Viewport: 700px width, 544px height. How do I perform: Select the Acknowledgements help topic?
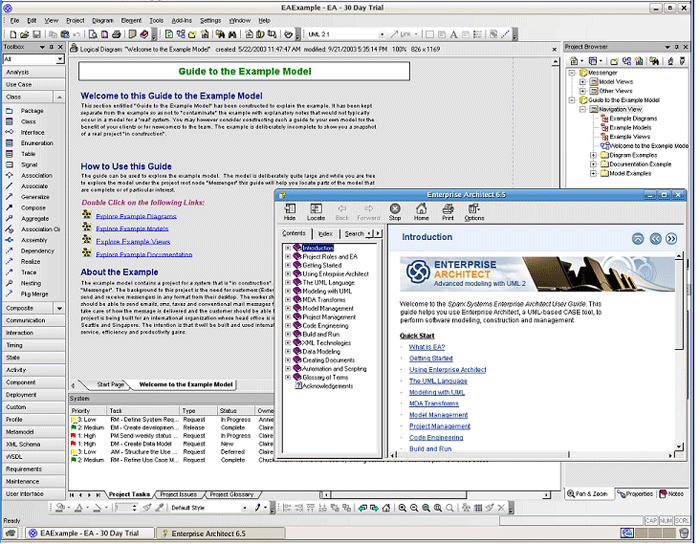(328, 386)
